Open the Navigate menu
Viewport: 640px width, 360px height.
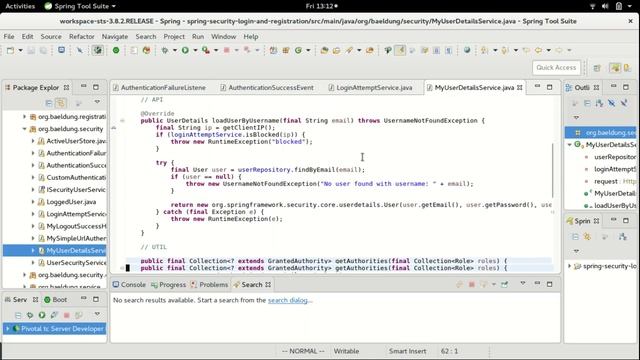pos(115,36)
